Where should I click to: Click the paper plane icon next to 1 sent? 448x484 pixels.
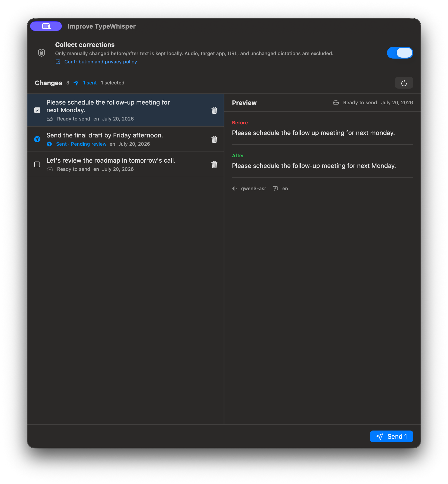pyautogui.click(x=76, y=83)
